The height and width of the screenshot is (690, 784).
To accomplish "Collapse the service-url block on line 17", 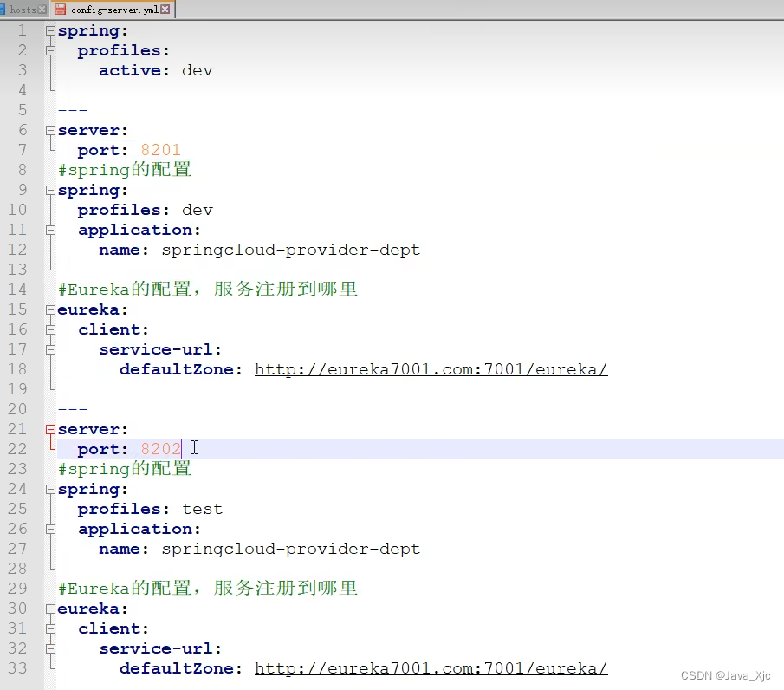I will coord(50,349).
